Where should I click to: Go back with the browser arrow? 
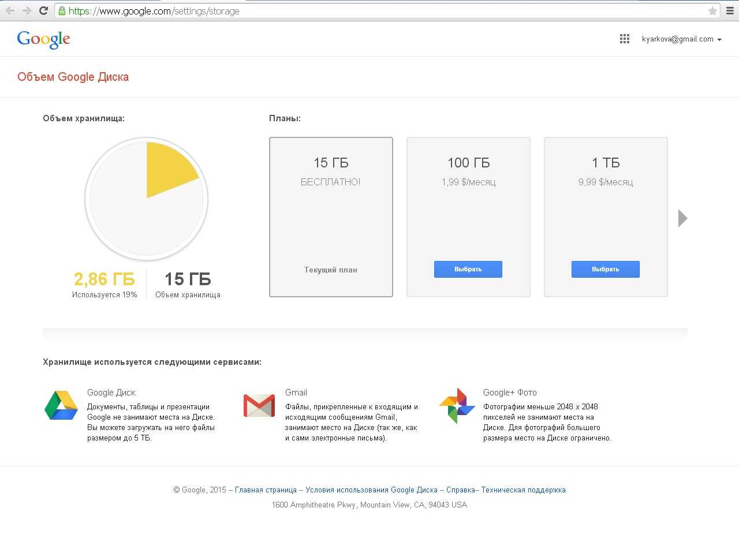10,11
